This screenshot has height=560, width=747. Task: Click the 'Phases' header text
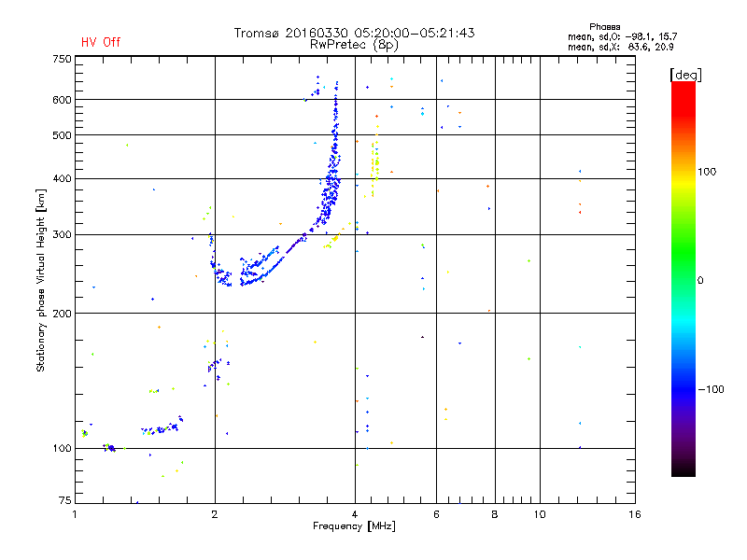604,27
